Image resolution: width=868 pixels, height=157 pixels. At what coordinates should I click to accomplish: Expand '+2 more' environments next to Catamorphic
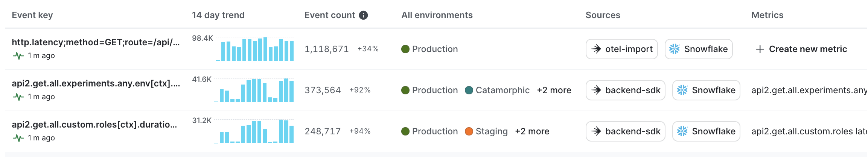(x=554, y=90)
